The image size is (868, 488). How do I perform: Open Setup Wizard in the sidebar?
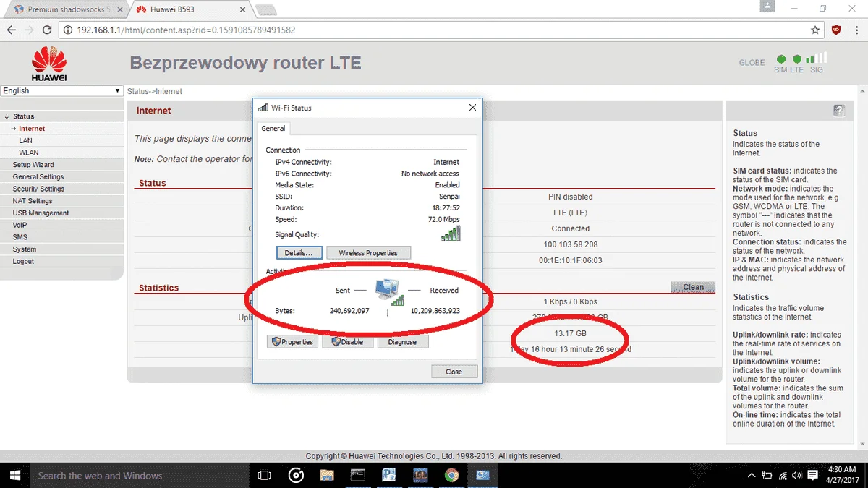coord(33,165)
